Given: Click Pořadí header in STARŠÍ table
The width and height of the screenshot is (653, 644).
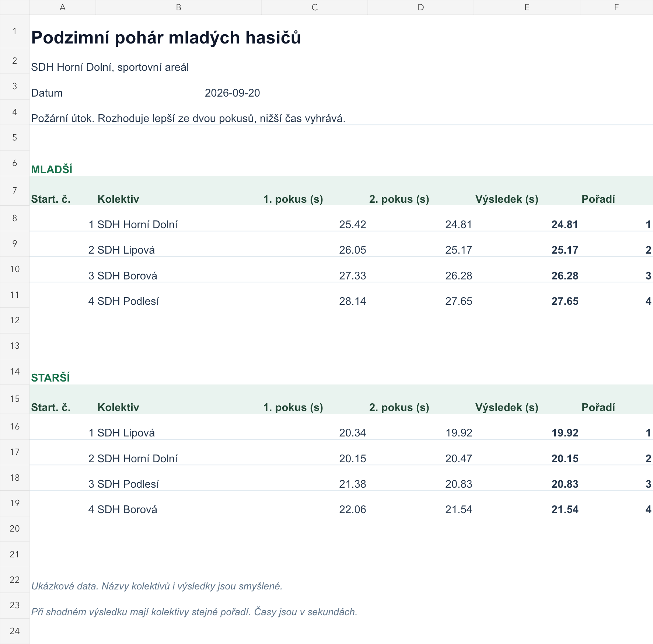Looking at the screenshot, I should point(598,407).
